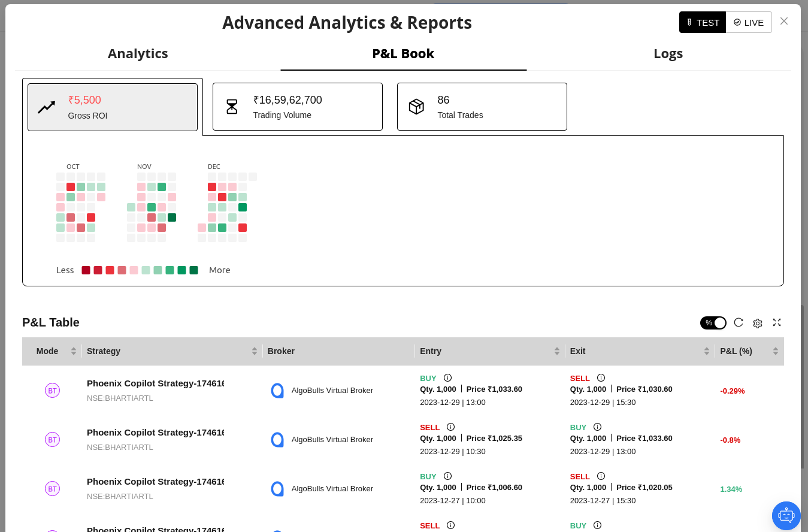Open P&L Table settings gear
Viewport: 808px width, 532px height.
pyautogui.click(x=758, y=324)
